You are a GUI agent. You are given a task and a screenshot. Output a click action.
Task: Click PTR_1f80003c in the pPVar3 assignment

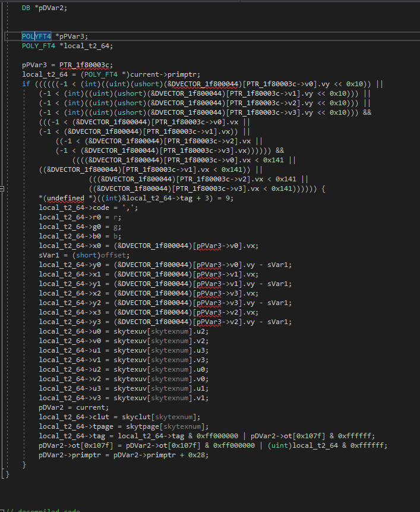(x=86, y=65)
